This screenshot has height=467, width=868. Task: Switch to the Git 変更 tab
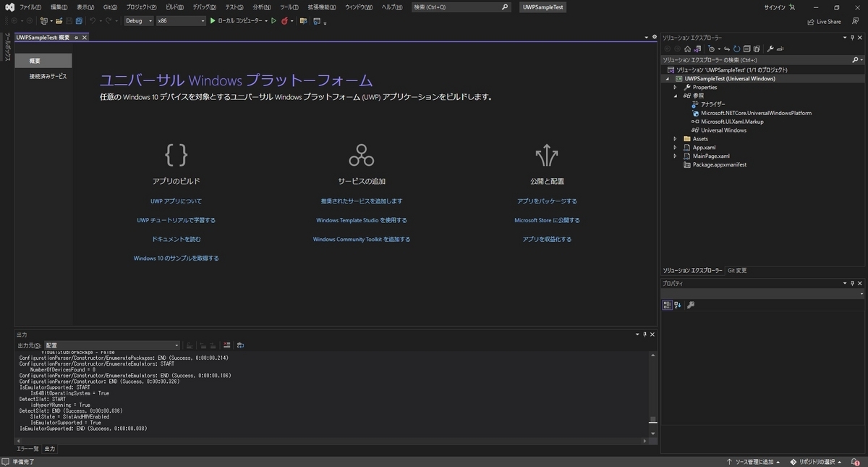(737, 270)
